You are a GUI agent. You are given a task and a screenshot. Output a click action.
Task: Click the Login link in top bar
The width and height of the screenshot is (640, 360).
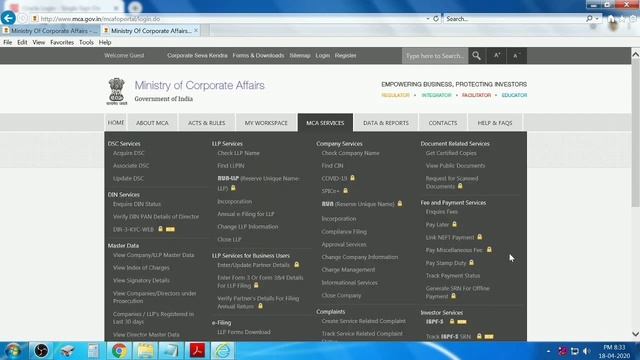point(322,56)
